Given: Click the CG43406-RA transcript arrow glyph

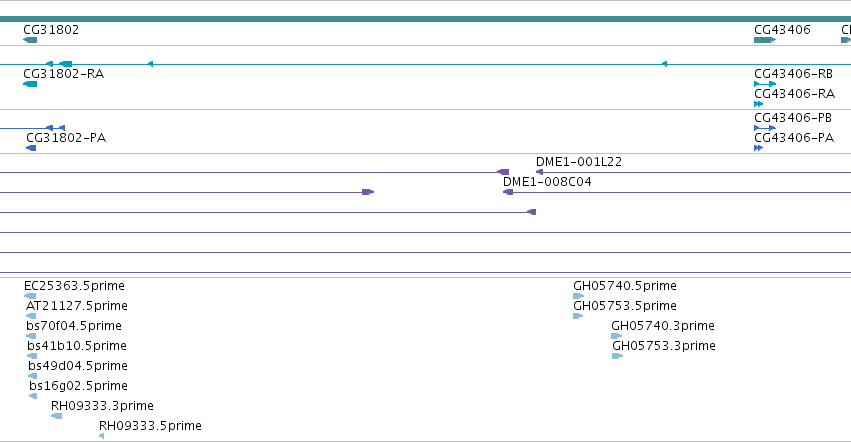Looking at the screenshot, I should [759, 104].
